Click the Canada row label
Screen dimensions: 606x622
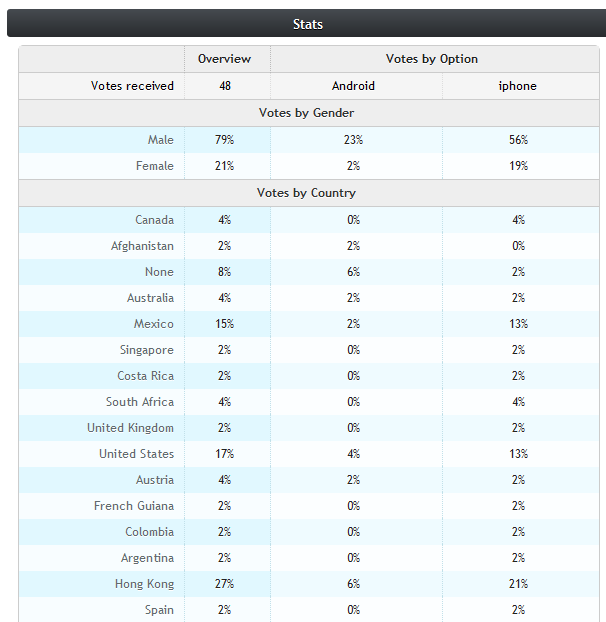click(155, 220)
